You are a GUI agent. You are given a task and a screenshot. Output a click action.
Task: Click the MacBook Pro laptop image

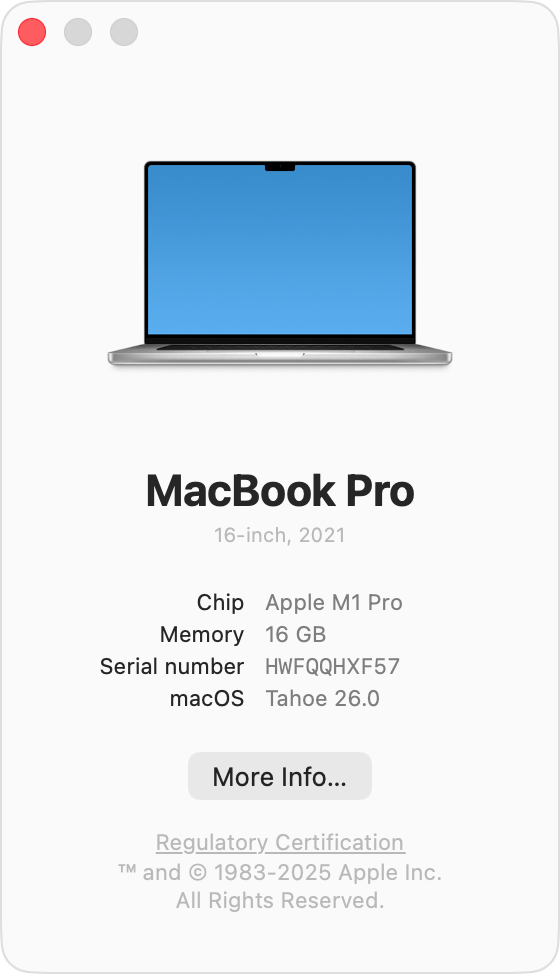coord(280,263)
